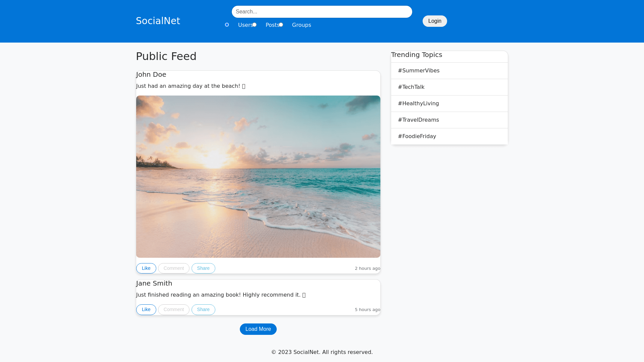Image resolution: width=644 pixels, height=362 pixels.
Task: Like John Doe's beach post
Action: point(146,268)
